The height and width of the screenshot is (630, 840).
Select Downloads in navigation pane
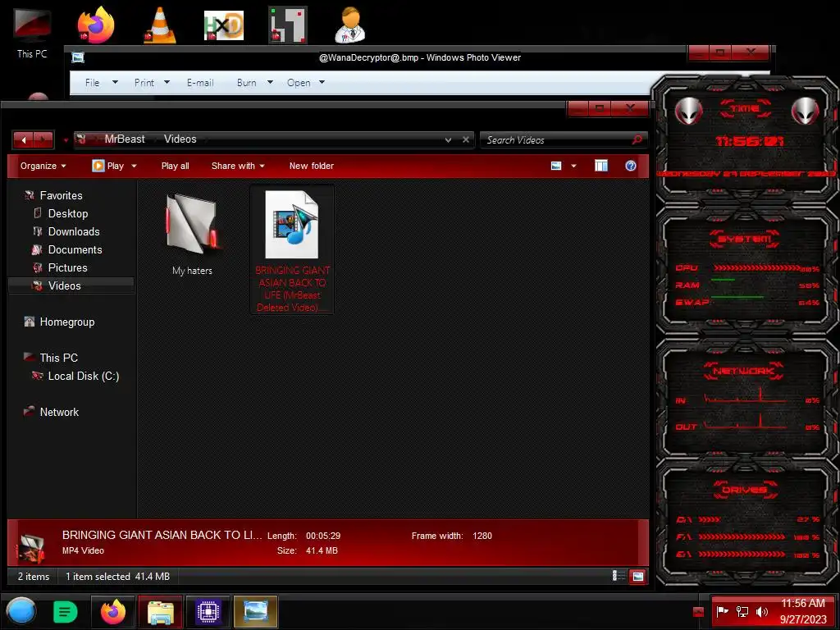pos(74,232)
